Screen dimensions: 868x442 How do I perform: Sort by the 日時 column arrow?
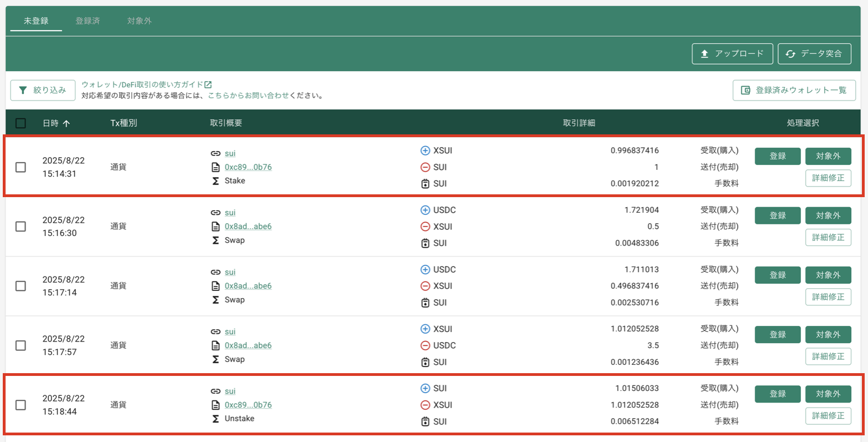[67, 123]
